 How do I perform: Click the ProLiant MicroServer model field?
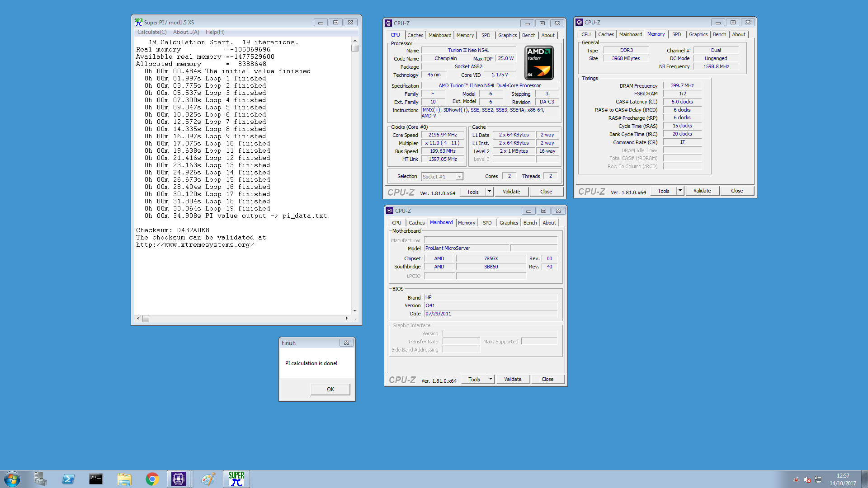(466, 249)
